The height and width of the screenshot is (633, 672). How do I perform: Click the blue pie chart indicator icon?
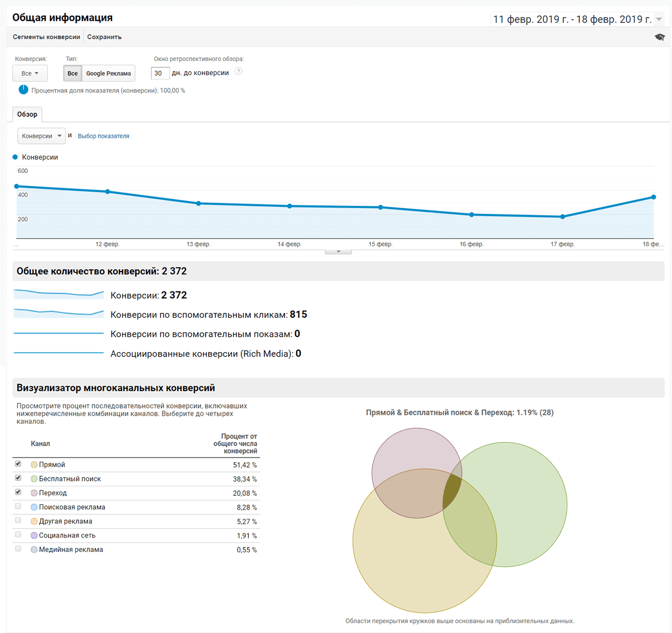click(x=23, y=89)
